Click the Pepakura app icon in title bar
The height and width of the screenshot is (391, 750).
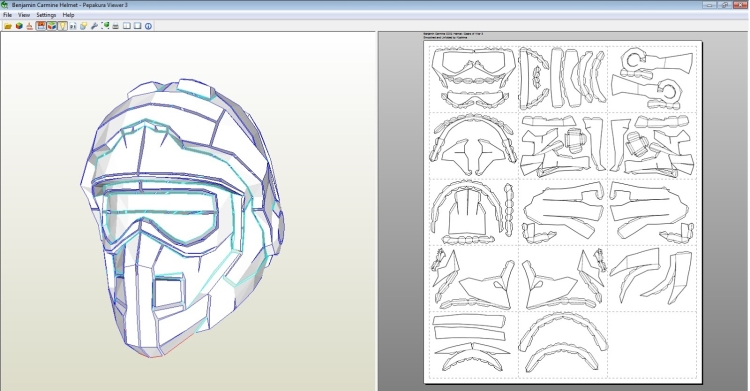[x=5, y=5]
